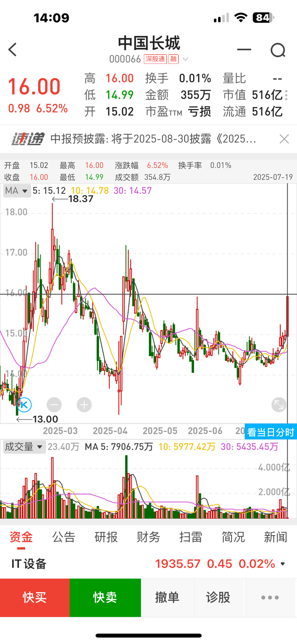Tap the 看当日分时 button
This screenshot has height=644, width=297.
click(270, 432)
